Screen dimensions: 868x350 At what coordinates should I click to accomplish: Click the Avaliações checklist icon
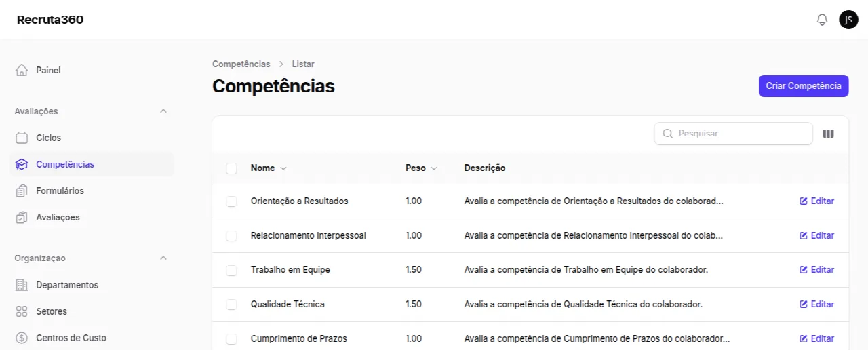pos(22,217)
